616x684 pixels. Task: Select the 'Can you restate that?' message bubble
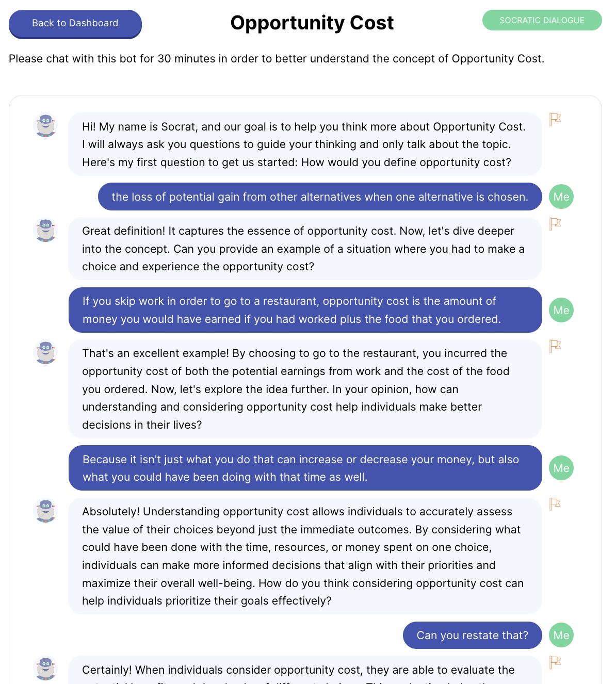coord(472,635)
